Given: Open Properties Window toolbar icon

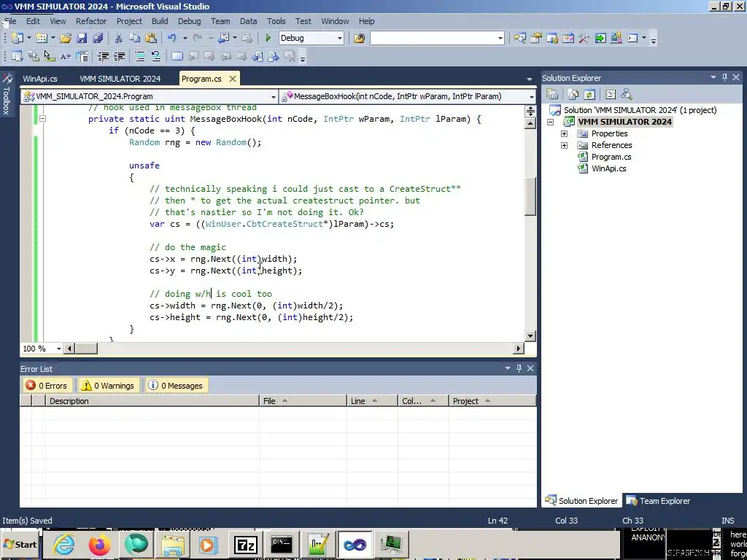Looking at the screenshot, I should tap(536, 38).
